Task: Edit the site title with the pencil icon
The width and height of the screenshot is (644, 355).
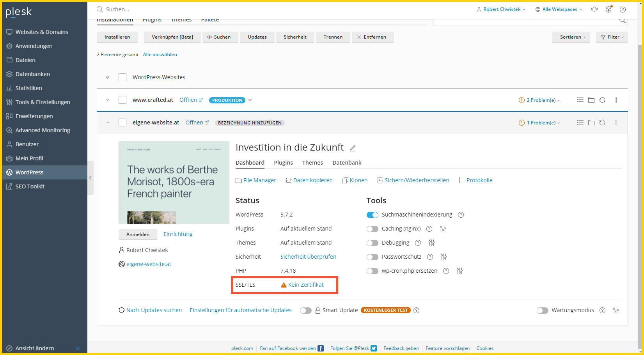Action: coord(353,148)
